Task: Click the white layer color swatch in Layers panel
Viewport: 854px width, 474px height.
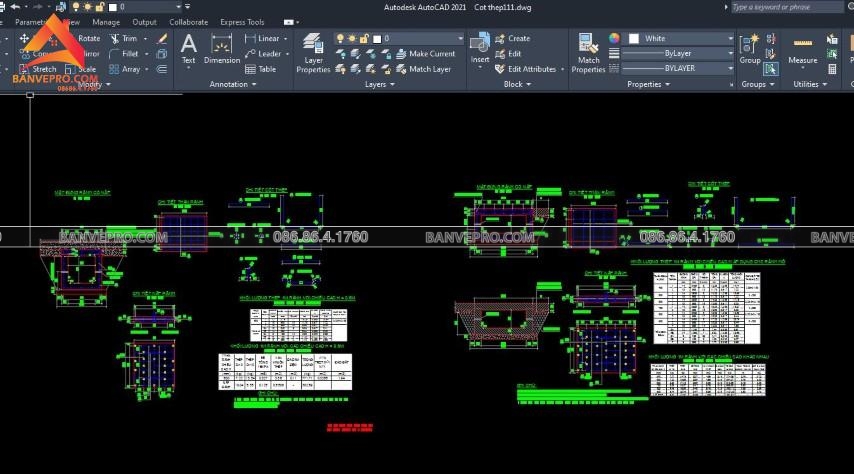Action: pyautogui.click(x=377, y=38)
